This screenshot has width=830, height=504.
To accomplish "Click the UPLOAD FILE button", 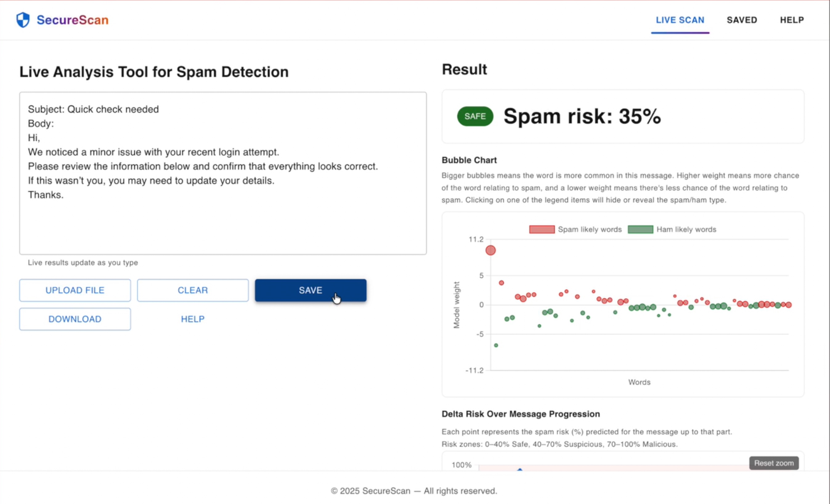I will point(75,290).
